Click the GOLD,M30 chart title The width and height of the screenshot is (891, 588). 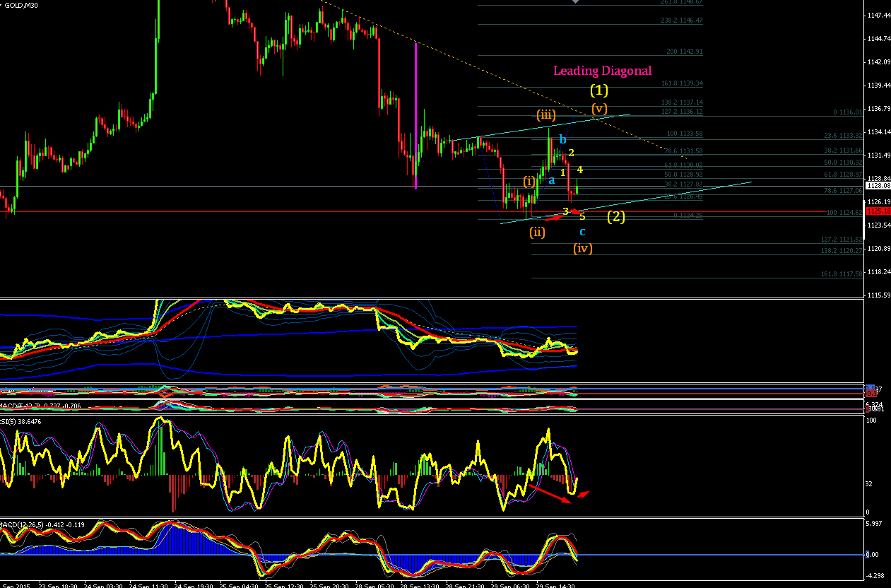20,6
